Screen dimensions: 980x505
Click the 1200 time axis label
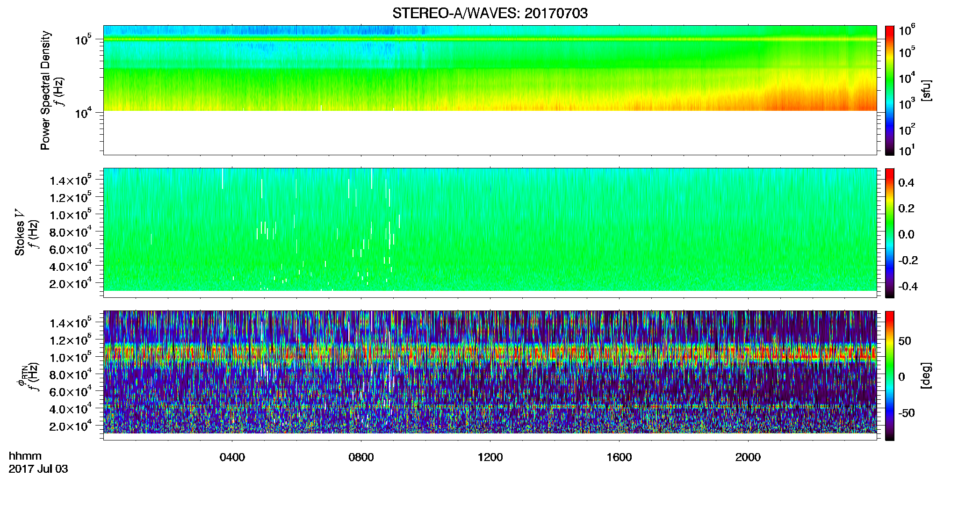tap(490, 457)
